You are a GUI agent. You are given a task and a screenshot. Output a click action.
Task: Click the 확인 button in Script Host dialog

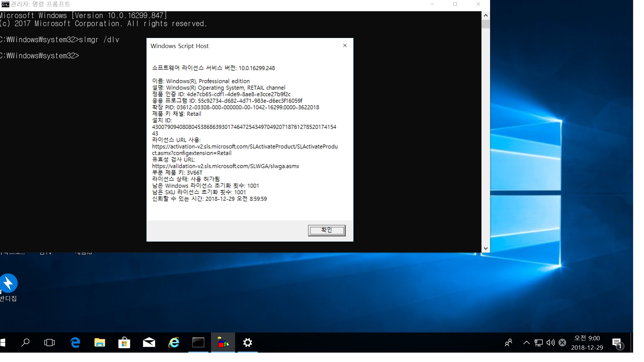pos(327,230)
